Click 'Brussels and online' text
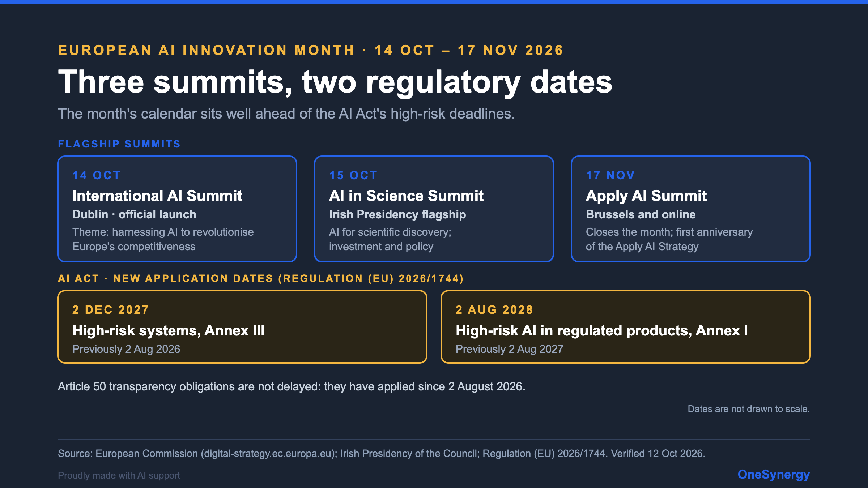This screenshot has height=488, width=868. point(641,214)
